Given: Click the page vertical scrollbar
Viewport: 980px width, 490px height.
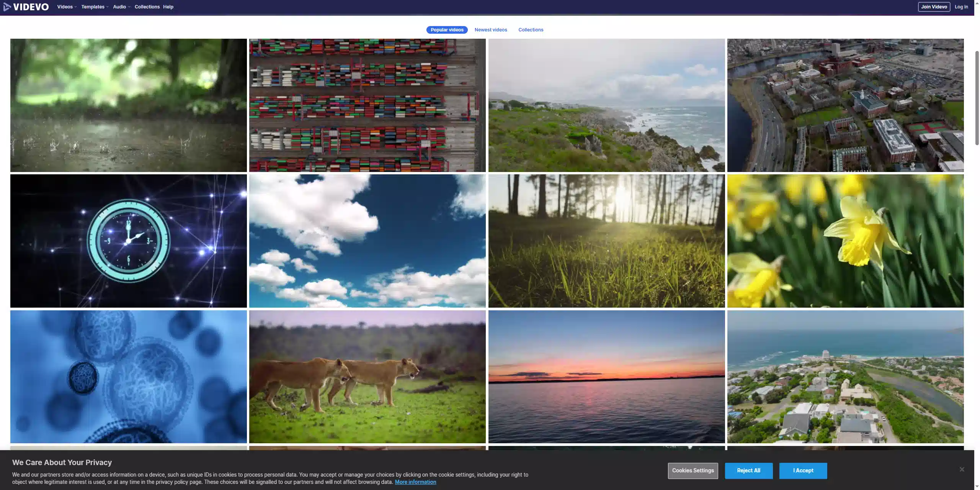Looking at the screenshot, I should [977, 98].
